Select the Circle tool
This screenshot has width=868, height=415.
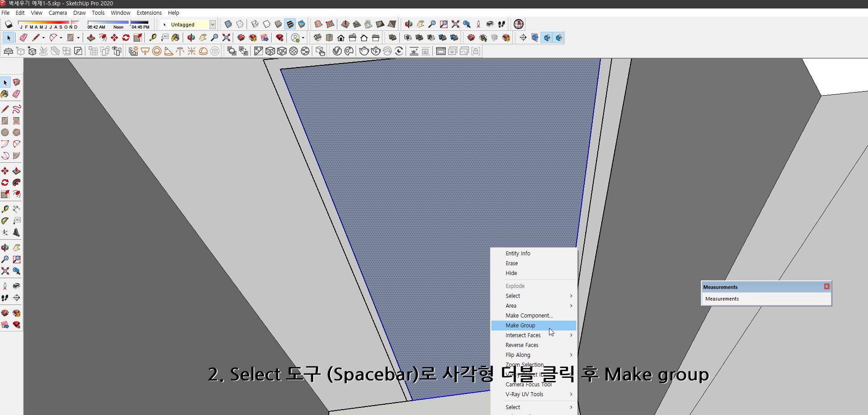coord(5,132)
